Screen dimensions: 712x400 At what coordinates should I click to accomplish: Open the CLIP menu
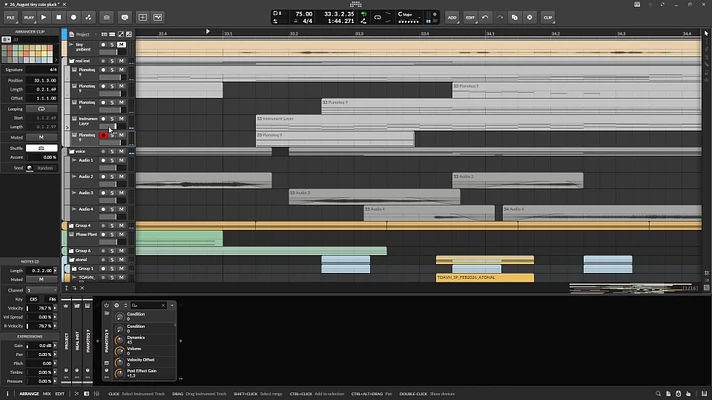tap(548, 17)
